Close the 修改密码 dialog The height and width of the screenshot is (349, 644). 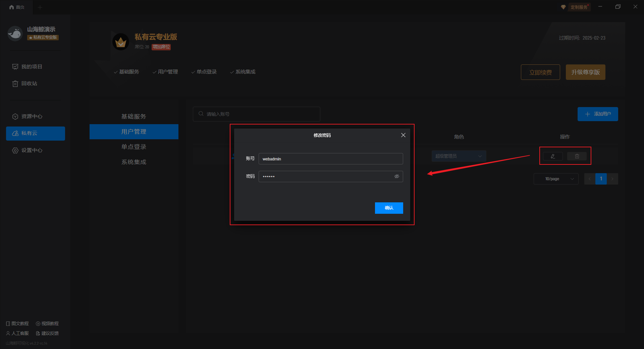pyautogui.click(x=403, y=135)
